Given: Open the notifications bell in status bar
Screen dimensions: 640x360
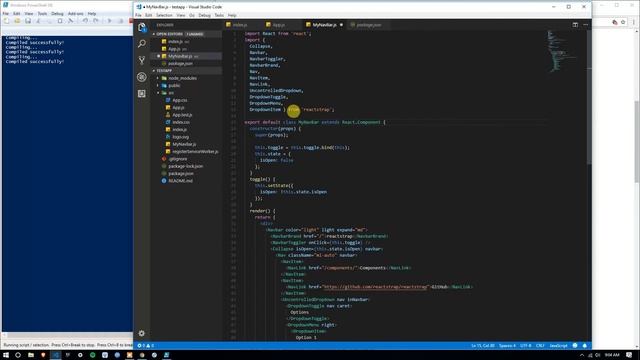Looking at the screenshot, I should coord(584,346).
